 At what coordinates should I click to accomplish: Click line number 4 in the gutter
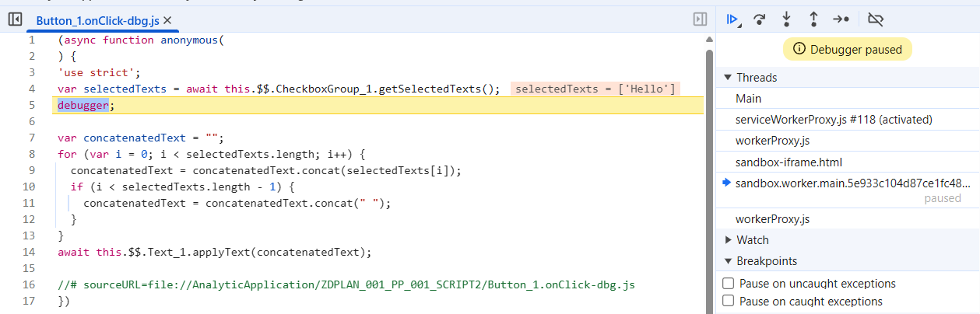(x=32, y=89)
